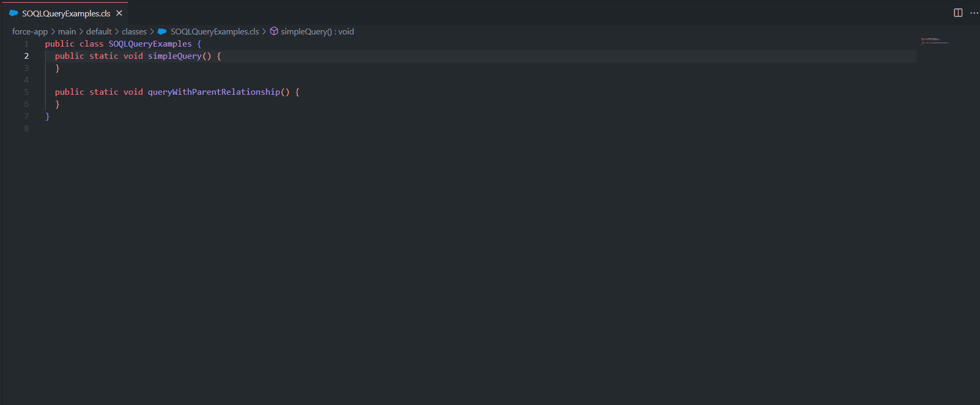Click the simpleQuery method name in the code
The image size is (980, 405).
click(174, 56)
